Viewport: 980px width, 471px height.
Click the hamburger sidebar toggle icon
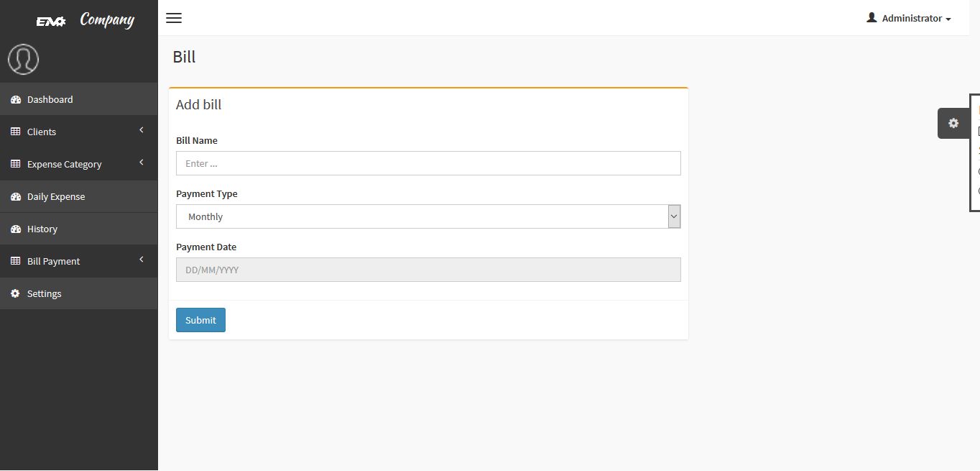click(x=174, y=18)
